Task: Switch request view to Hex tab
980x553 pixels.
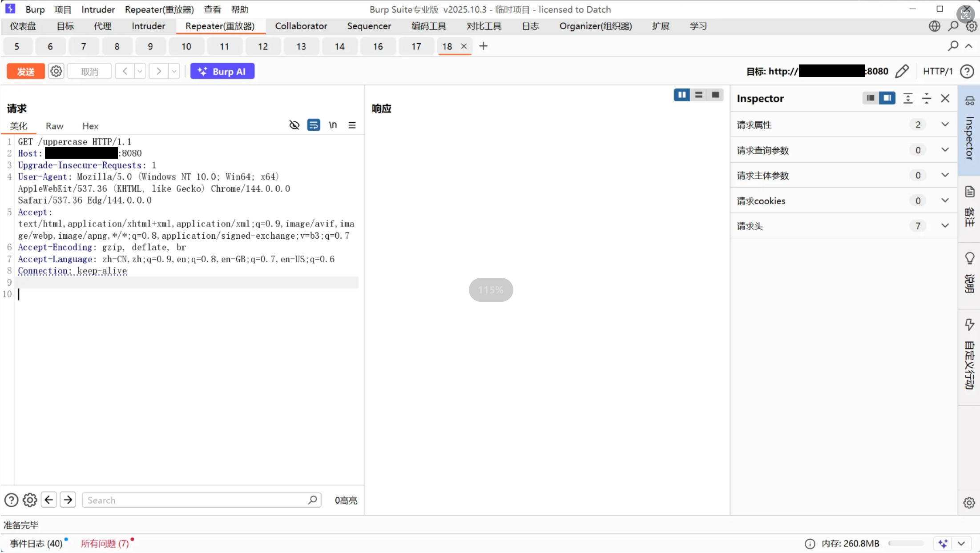Action: [90, 126]
